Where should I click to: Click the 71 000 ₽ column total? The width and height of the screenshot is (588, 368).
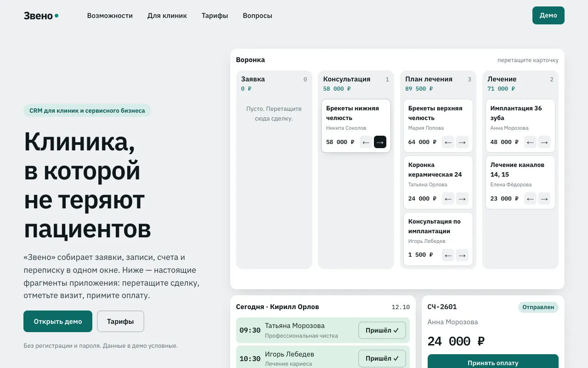(501, 89)
